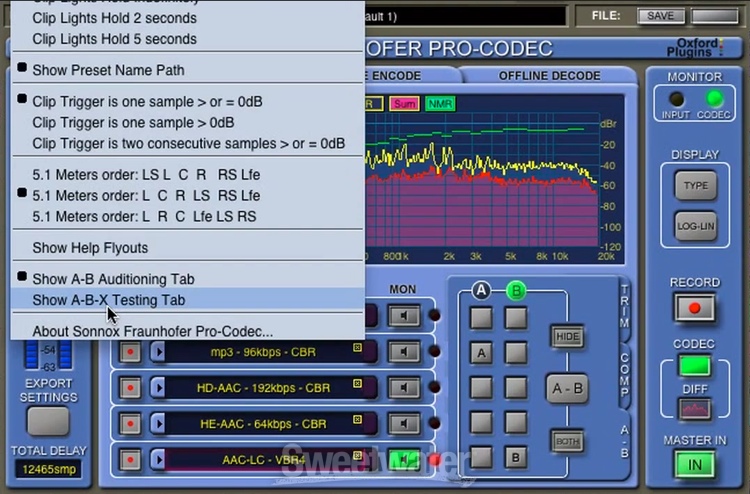Image resolution: width=750 pixels, height=494 pixels.
Task: Click record icon on HE-AAC 64kbps row
Action: (130, 424)
